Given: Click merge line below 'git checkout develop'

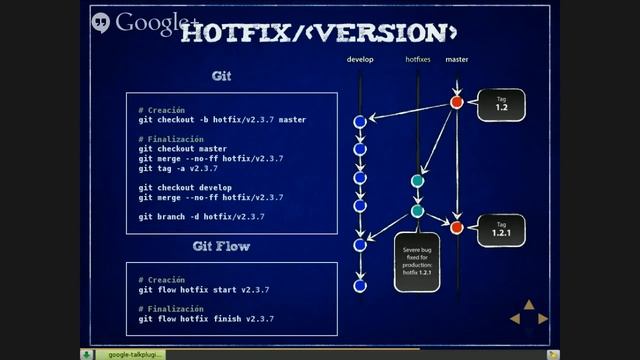Looking at the screenshot, I should coord(211,198).
